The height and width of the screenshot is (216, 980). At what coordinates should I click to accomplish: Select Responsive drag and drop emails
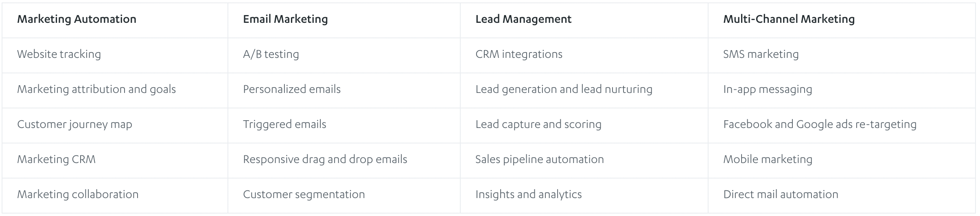pos(325,159)
